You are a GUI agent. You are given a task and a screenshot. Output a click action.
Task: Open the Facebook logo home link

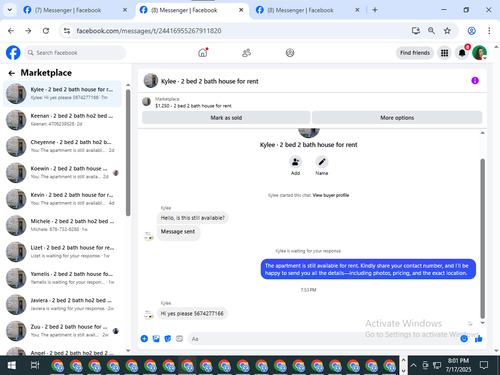click(x=13, y=53)
